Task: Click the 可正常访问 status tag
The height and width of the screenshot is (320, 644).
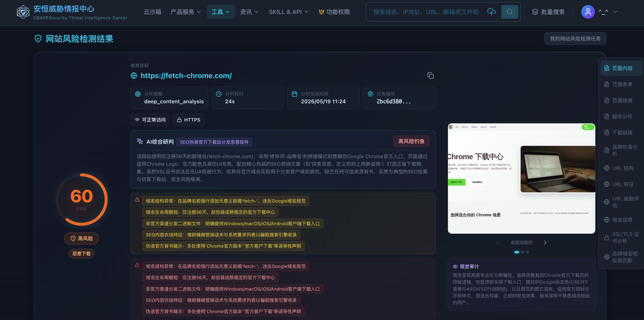Action: [x=150, y=120]
